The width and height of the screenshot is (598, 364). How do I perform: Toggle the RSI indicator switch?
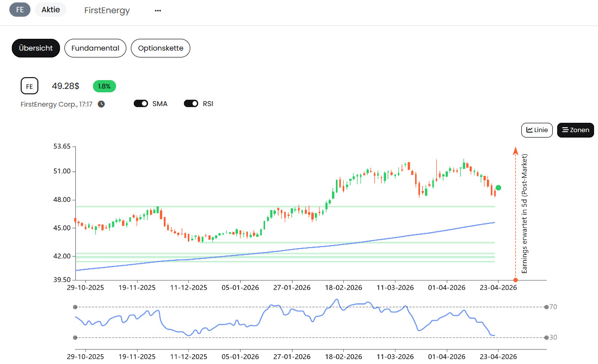click(191, 104)
